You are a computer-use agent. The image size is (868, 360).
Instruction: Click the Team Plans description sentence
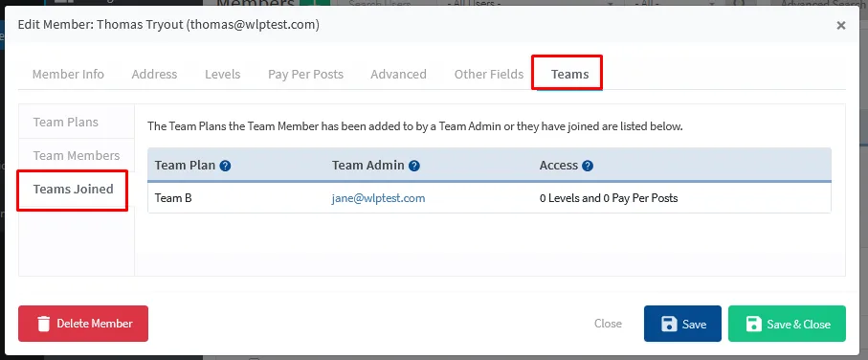pyautogui.click(x=415, y=126)
